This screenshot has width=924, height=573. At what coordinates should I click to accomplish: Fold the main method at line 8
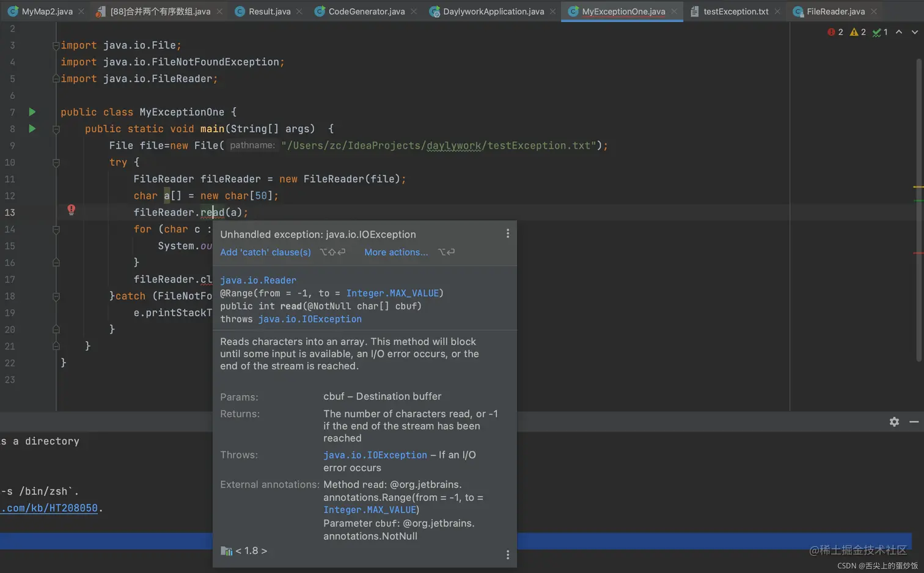tap(56, 129)
